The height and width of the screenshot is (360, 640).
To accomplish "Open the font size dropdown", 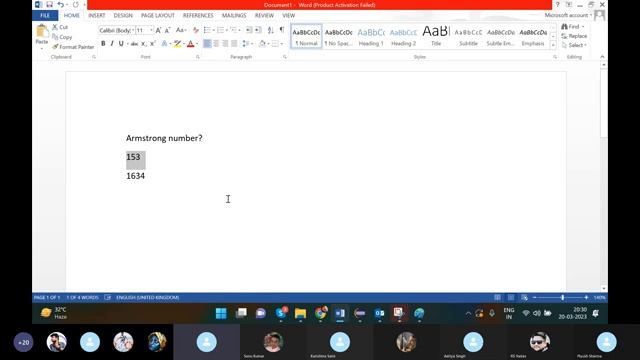I will click(x=151, y=30).
